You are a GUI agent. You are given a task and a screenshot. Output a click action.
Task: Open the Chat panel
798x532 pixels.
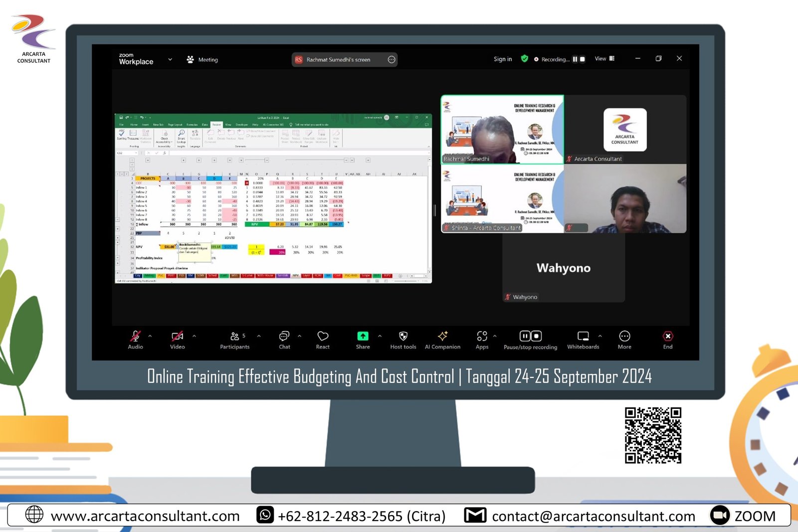284,339
